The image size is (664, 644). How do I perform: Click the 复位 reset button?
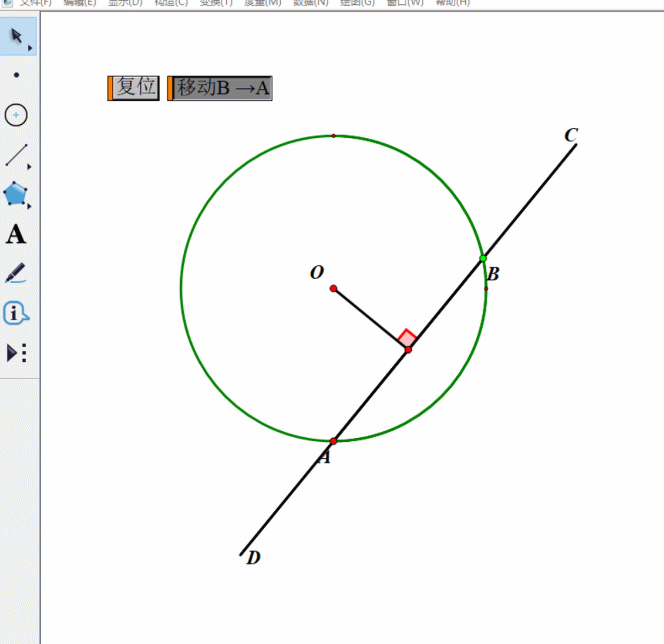(x=133, y=88)
